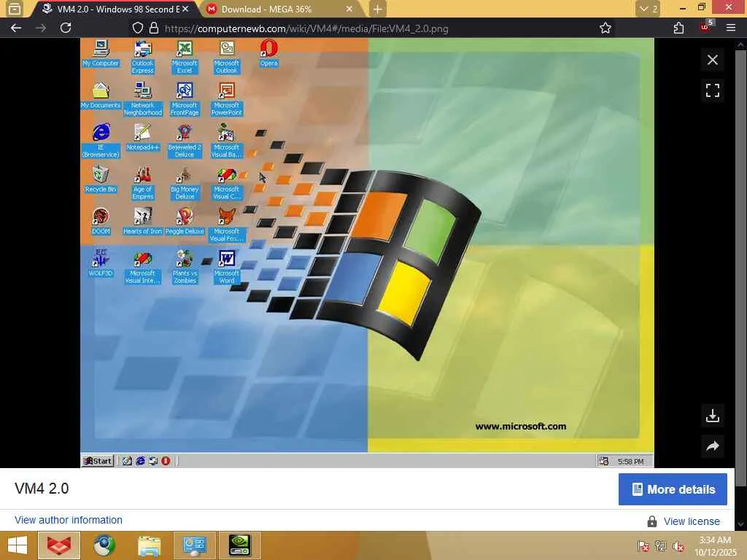This screenshot has height=560, width=747.
Task: Switch to the VM4 2.0 - Windows 98 tab
Action: [x=113, y=9]
